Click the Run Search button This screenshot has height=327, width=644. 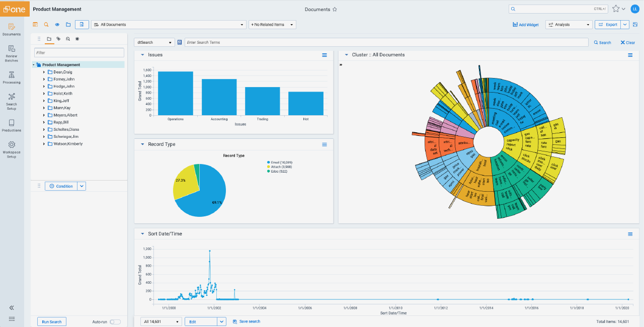point(52,322)
